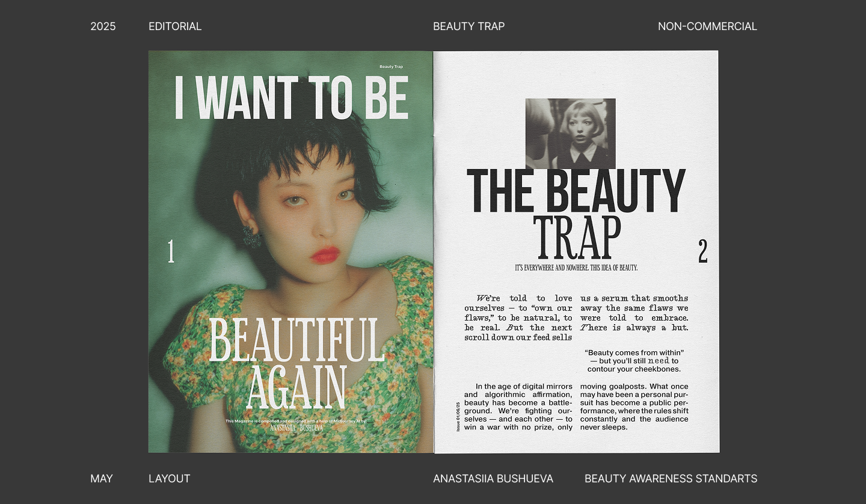Open the MAY month label
The image size is (866, 504).
pyautogui.click(x=102, y=479)
